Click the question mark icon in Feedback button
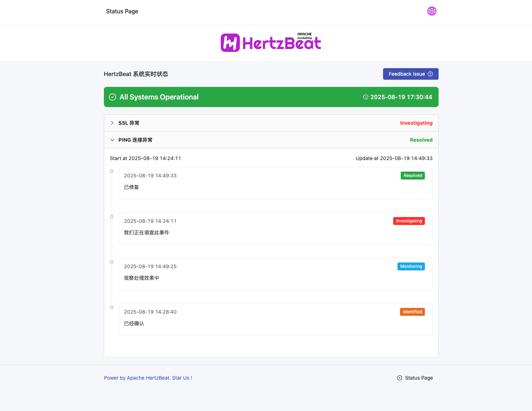This screenshot has height=411, width=532. point(430,74)
